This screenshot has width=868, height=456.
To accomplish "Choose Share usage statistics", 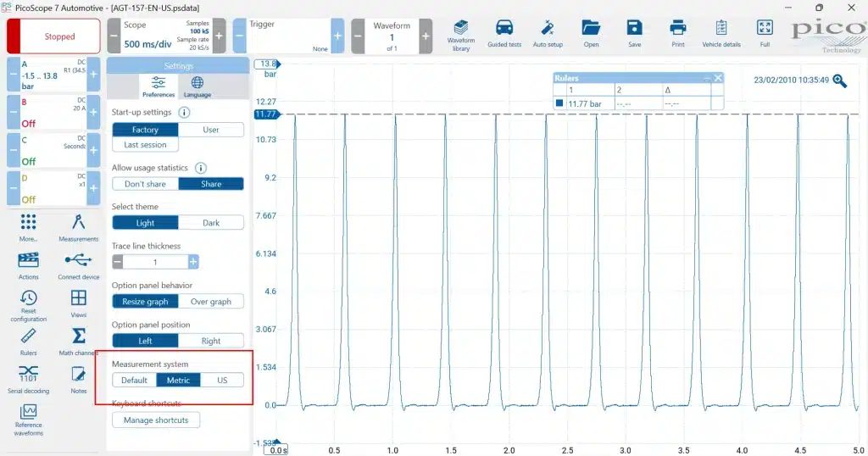I will click(211, 184).
